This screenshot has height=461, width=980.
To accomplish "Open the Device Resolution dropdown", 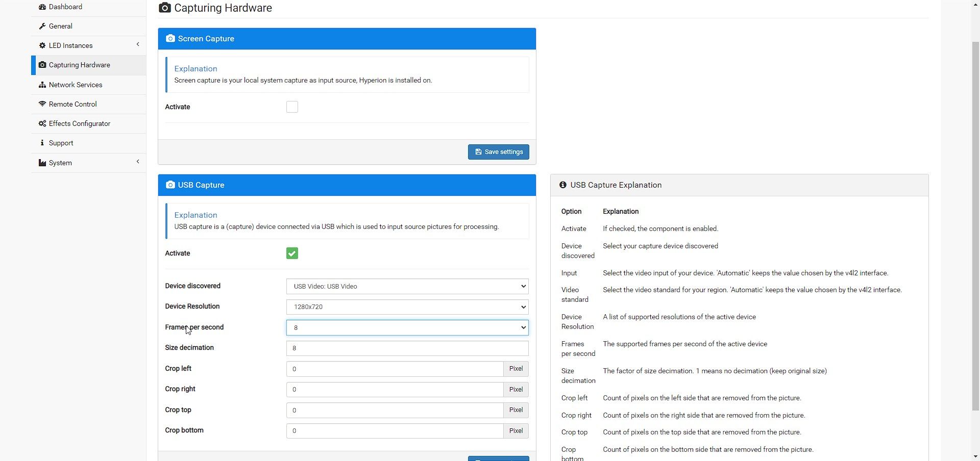I will 407,307.
